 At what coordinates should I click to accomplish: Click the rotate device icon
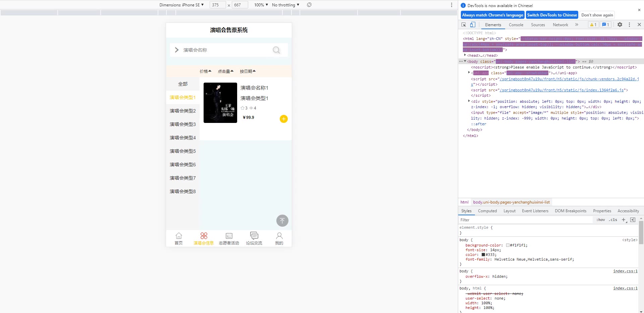(309, 5)
